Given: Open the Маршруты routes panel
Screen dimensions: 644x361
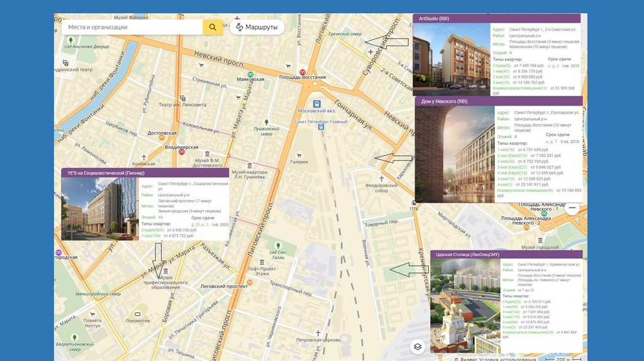Looking at the screenshot, I should 257,27.
